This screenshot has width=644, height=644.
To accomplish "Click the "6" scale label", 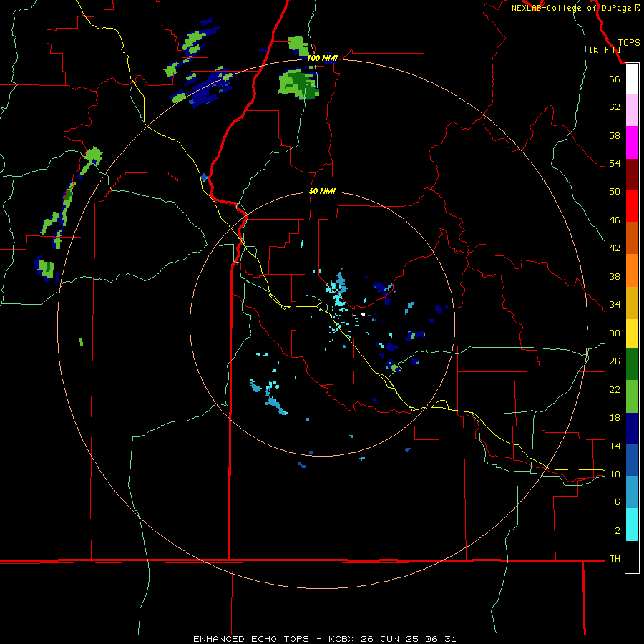I will coord(618,502).
